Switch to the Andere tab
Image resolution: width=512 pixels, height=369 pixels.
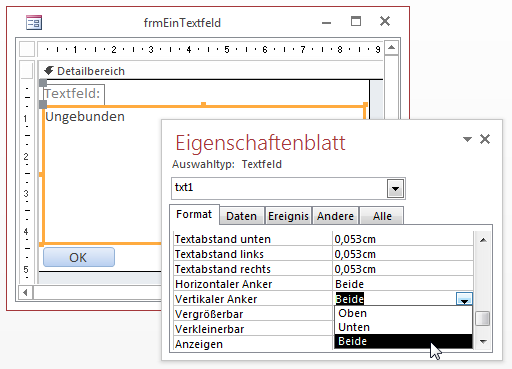click(335, 216)
